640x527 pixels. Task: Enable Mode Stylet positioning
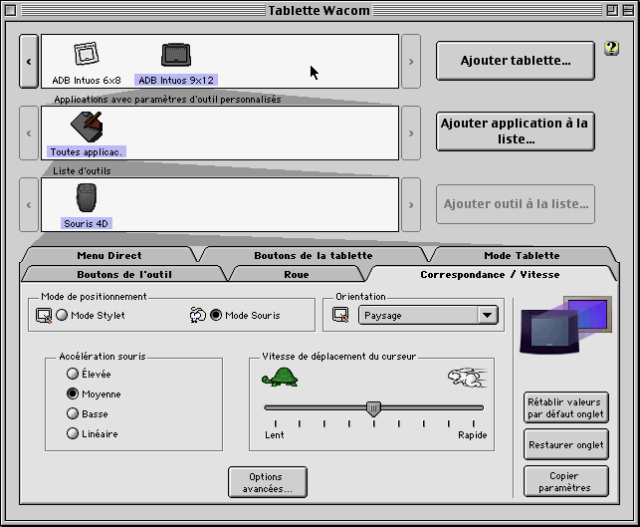[x=62, y=315]
